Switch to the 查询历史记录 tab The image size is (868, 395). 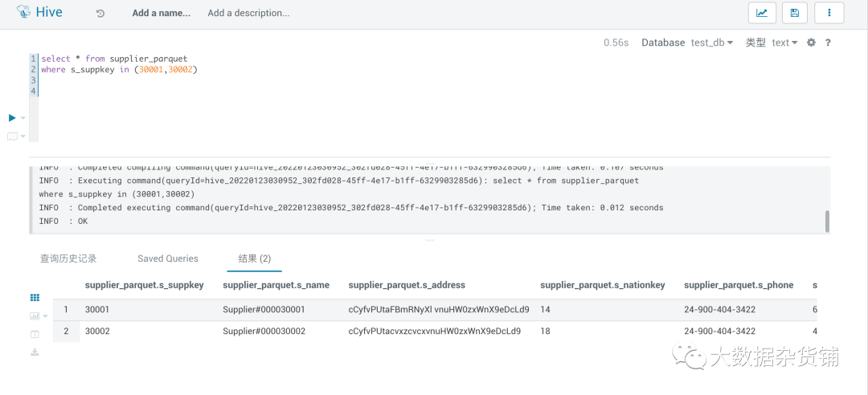68,259
